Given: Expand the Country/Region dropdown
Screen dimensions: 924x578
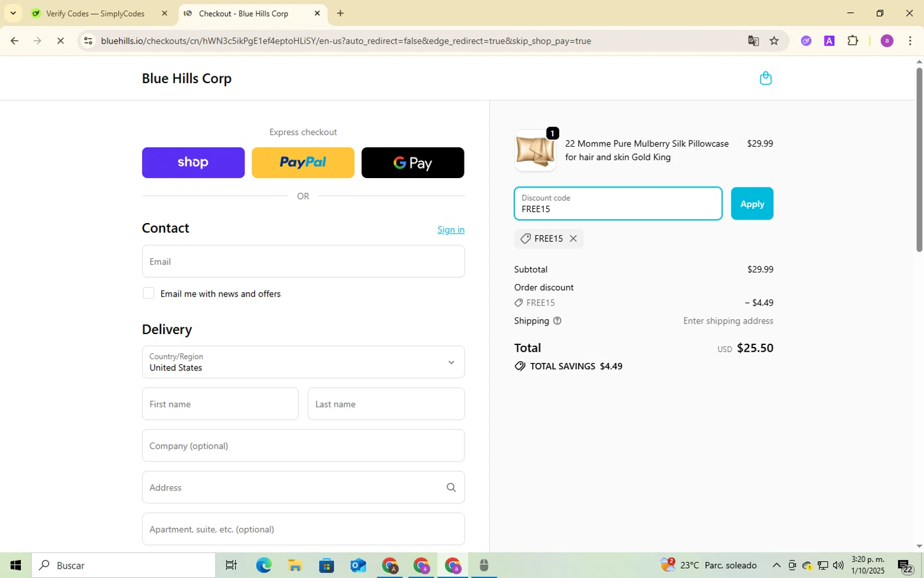Looking at the screenshot, I should (x=303, y=362).
